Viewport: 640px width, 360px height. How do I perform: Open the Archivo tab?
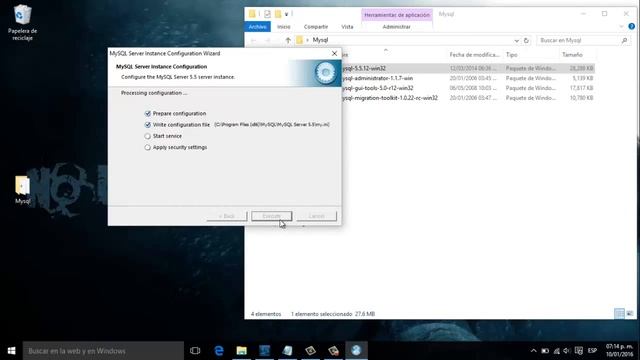pos(257,27)
